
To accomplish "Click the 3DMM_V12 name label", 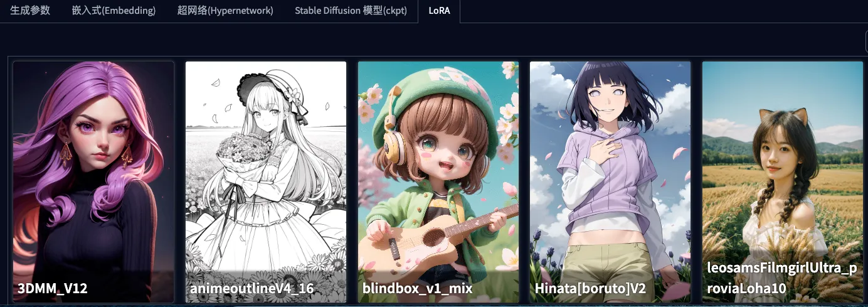I will (x=53, y=289).
